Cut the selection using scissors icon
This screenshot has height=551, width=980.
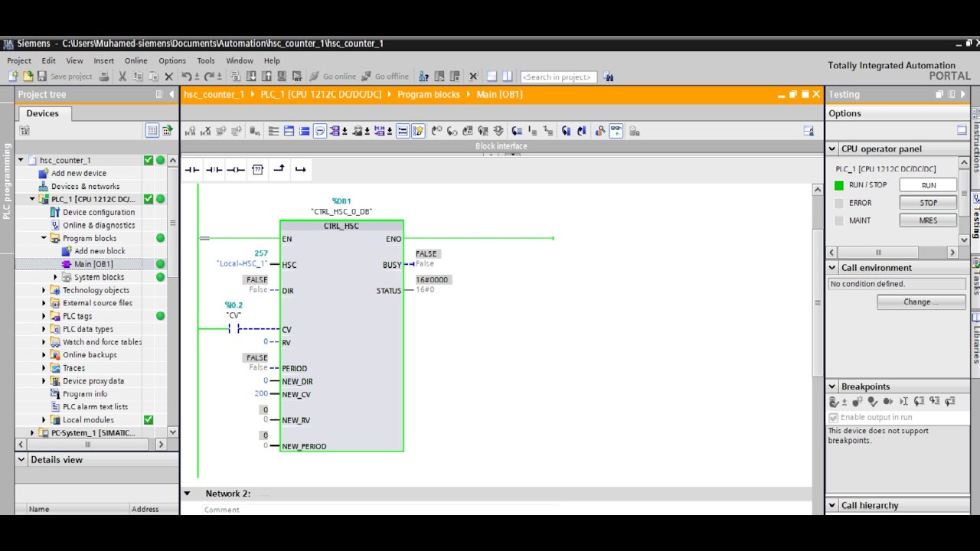click(122, 77)
